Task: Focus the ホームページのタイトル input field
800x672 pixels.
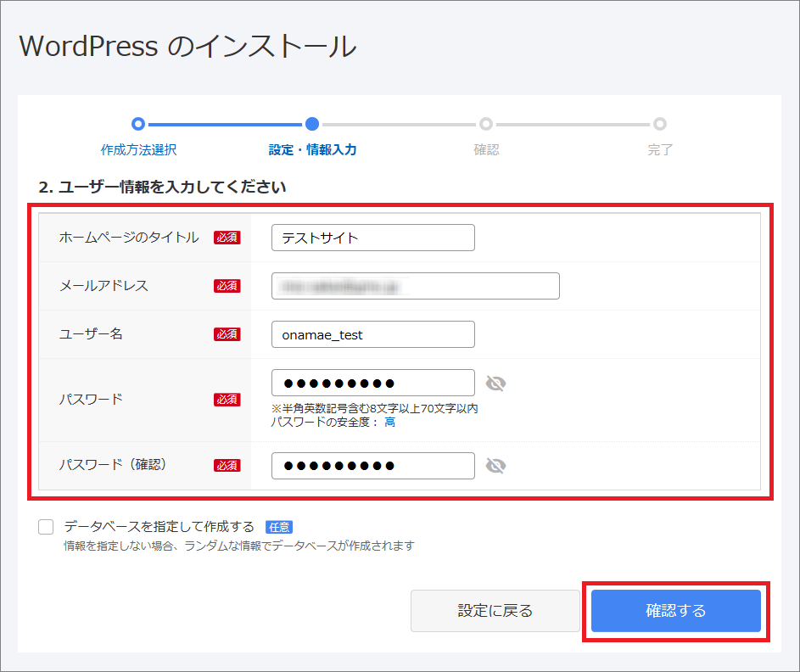Action: tap(373, 238)
